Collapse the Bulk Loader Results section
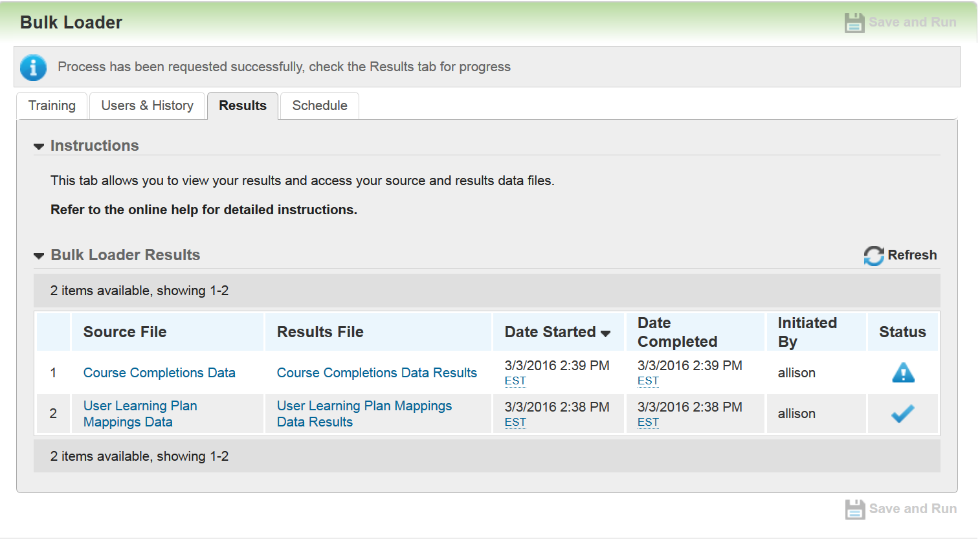 (38, 256)
